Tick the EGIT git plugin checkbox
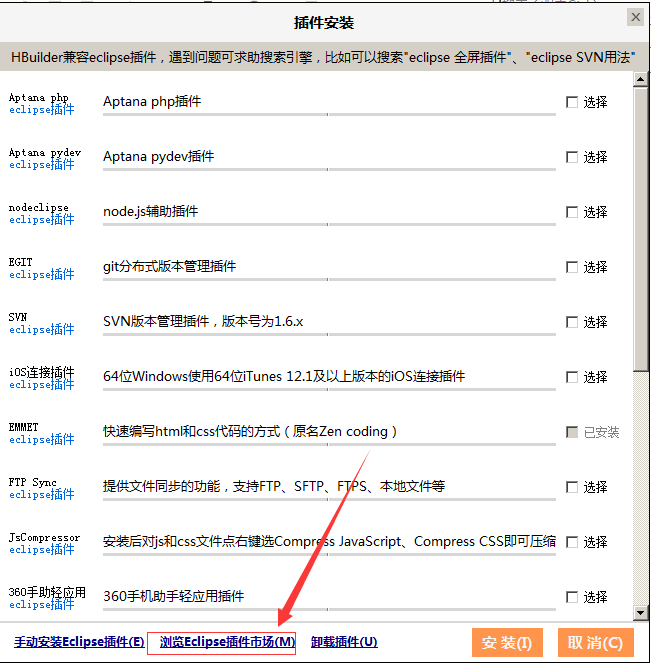 pos(572,267)
